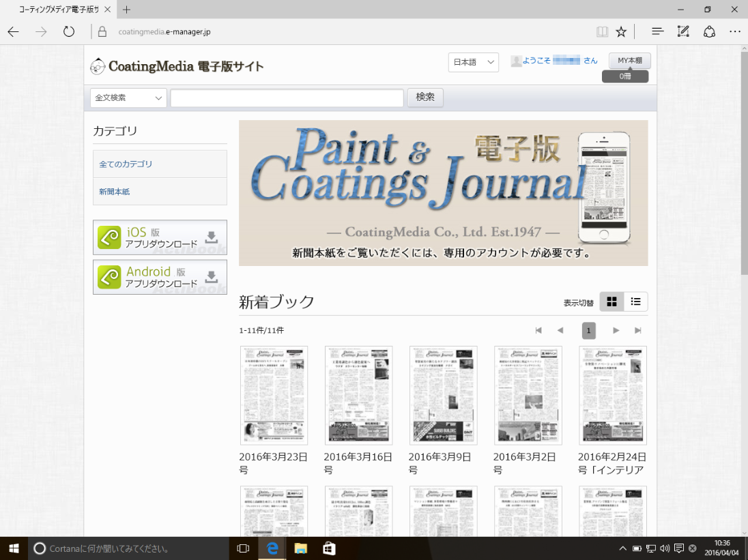Open the 2016年3月16日号 thumbnail

pos(359,396)
